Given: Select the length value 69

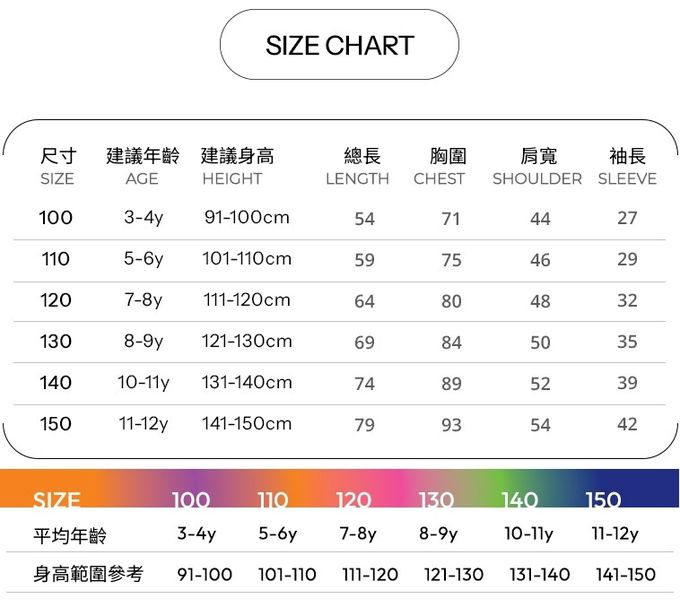Looking at the screenshot, I should (x=364, y=342).
